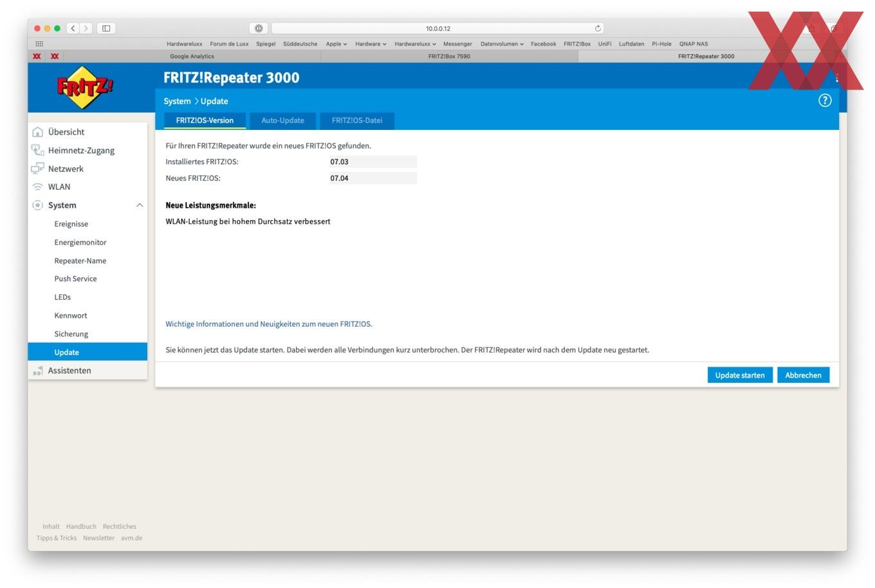Open the Luftdaten bookmark

tap(631, 44)
